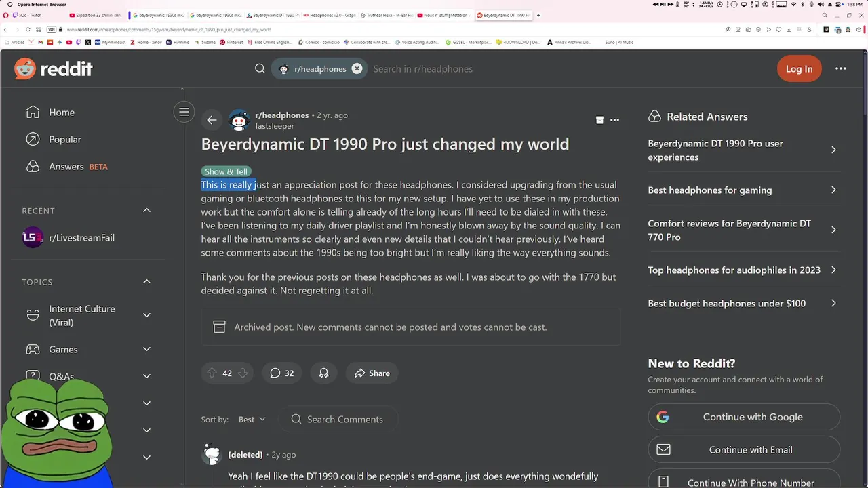Click the magnifier icon in Reddit search bar
The image size is (868, 488).
[x=260, y=68]
